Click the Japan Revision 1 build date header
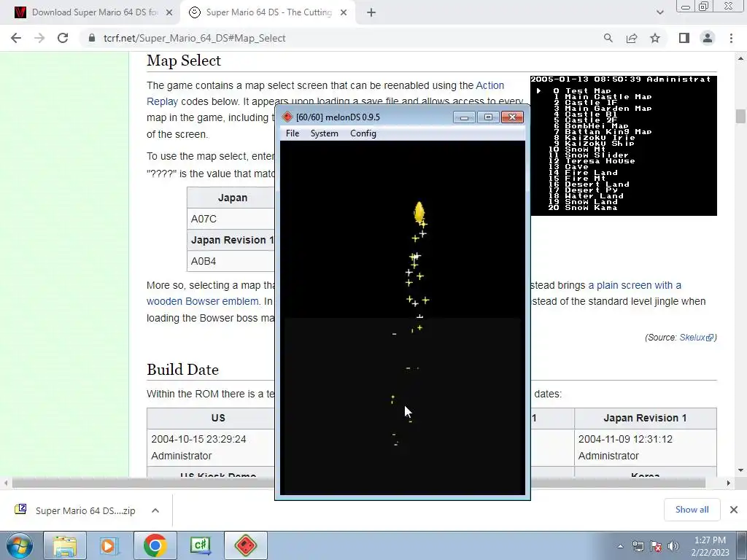This screenshot has width=747, height=560. click(x=645, y=418)
